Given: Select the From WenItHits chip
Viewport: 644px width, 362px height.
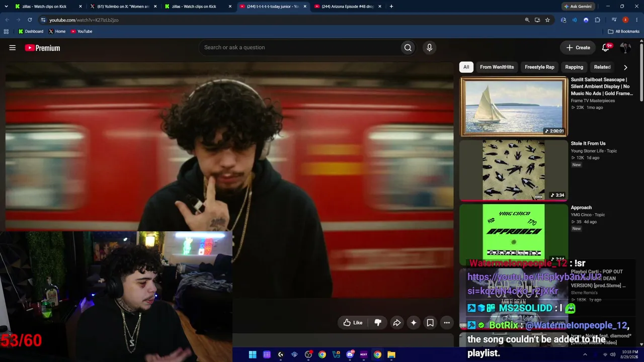Looking at the screenshot, I should [497, 67].
